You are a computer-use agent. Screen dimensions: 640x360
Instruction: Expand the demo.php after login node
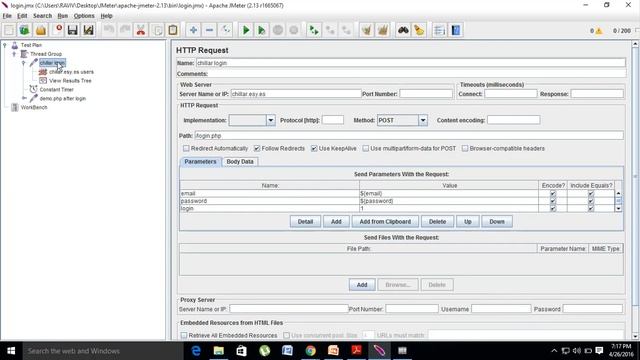pyautogui.click(x=24, y=98)
